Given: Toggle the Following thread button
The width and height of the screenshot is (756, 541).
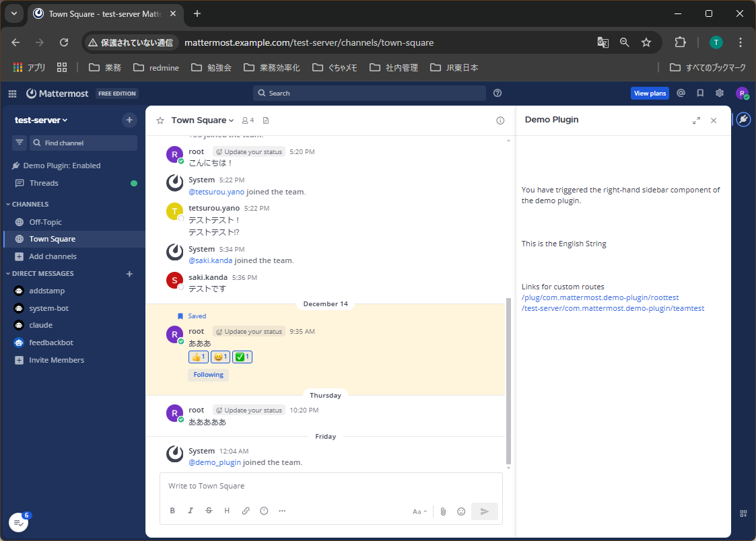Looking at the screenshot, I should (208, 375).
